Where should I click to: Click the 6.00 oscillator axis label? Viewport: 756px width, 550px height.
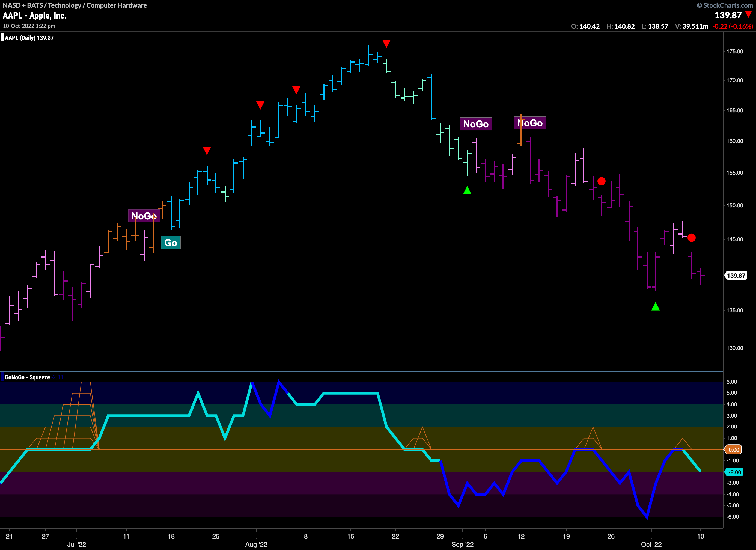(731, 382)
